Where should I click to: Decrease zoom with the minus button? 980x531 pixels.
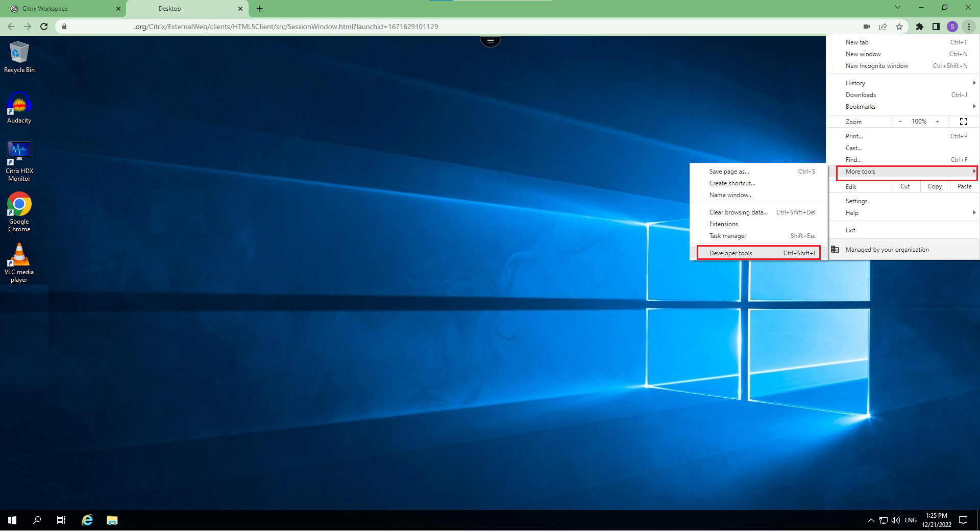point(900,122)
